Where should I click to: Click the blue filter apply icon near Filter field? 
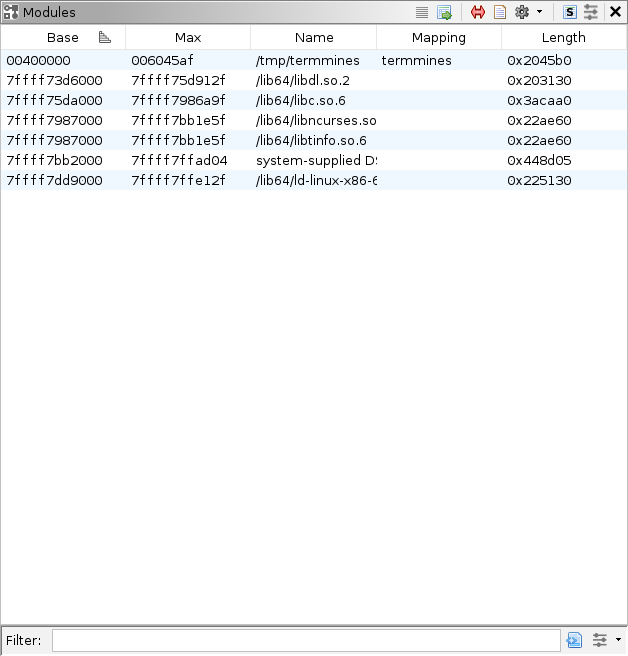point(574,640)
